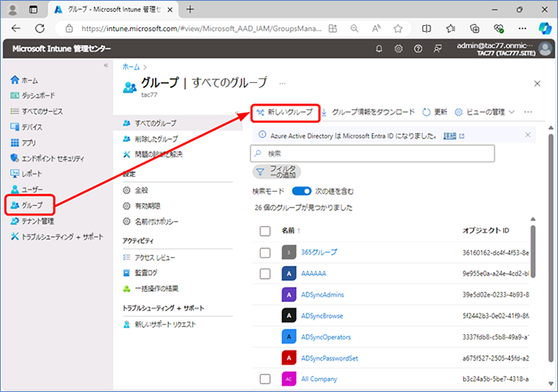The width and height of the screenshot is (558, 392).
Task: Dismiss the Azure Active Directory info banner
Action: 527,135
